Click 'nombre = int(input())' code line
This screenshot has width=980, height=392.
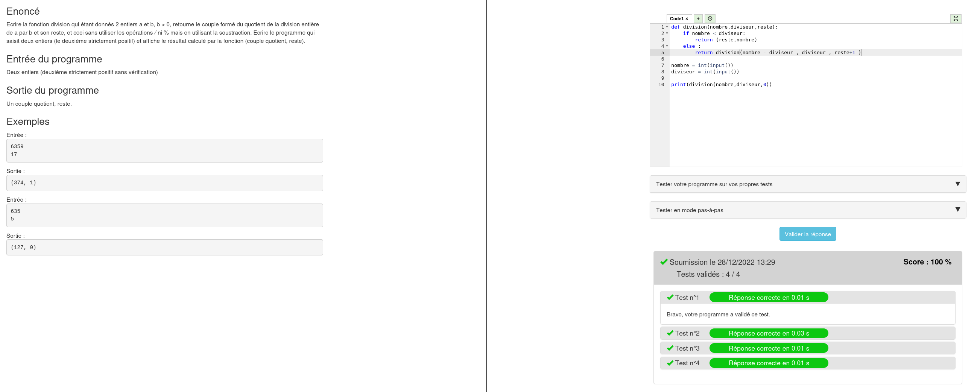click(x=702, y=65)
